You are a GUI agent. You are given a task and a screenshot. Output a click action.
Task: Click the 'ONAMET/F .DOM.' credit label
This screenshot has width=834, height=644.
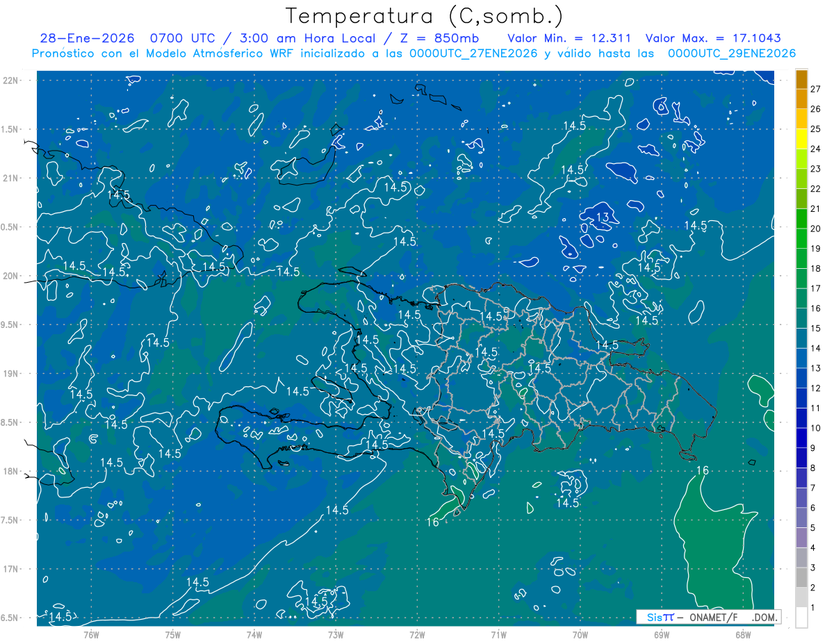733,617
